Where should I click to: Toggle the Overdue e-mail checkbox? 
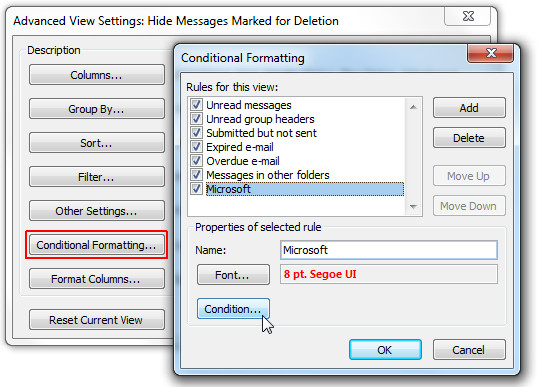pos(196,161)
